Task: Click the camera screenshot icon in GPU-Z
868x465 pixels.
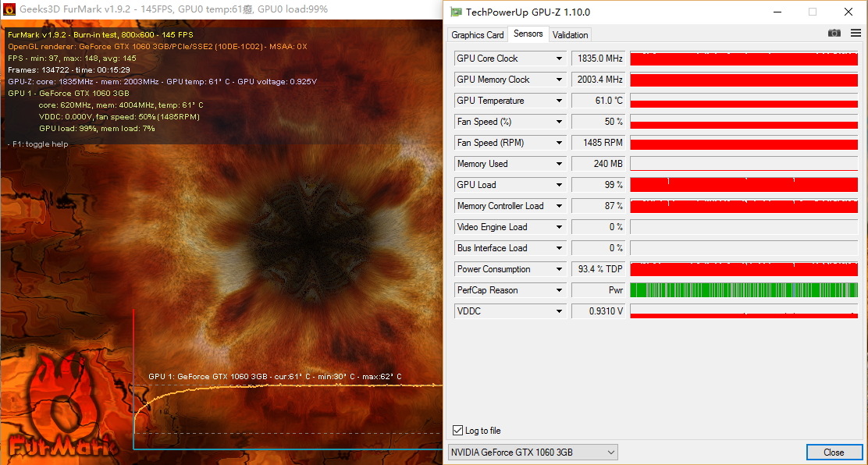Action: (x=834, y=33)
